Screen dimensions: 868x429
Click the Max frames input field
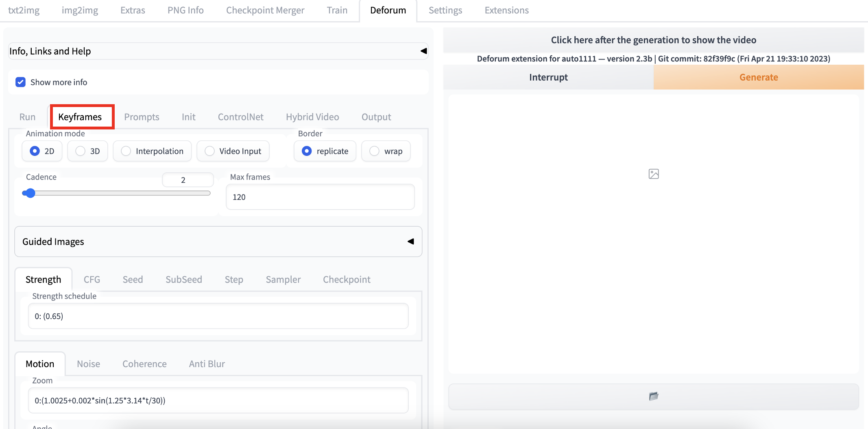pyautogui.click(x=320, y=197)
